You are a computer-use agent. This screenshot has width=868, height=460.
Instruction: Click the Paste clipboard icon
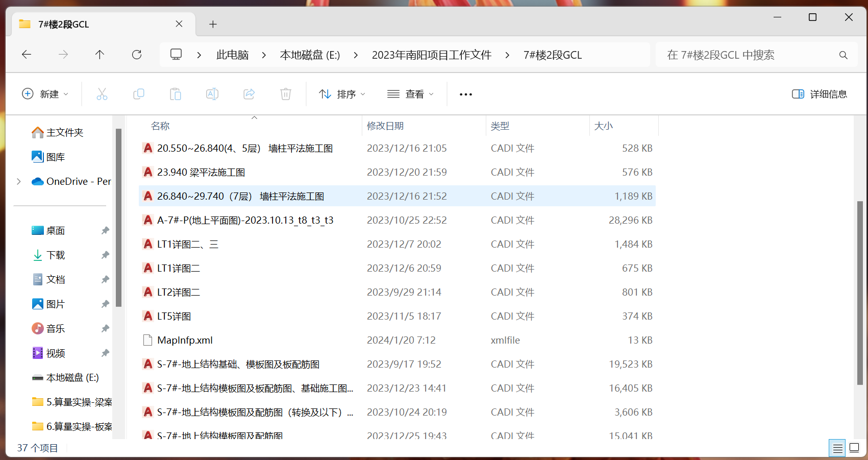(176, 94)
